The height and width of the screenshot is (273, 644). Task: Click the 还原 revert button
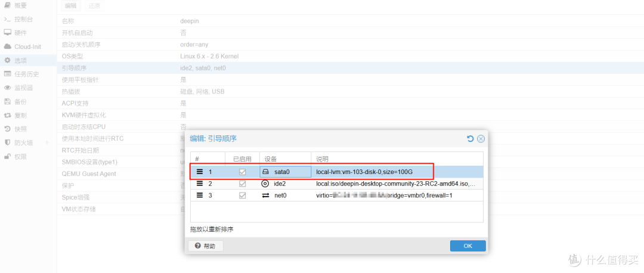[94, 6]
